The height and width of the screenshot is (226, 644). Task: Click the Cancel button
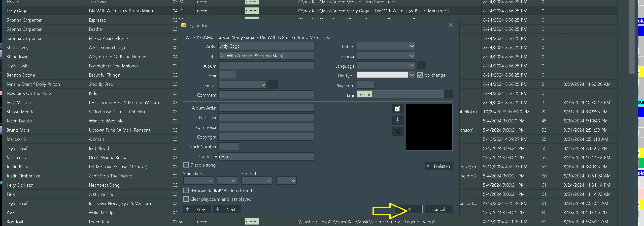pyautogui.click(x=439, y=209)
